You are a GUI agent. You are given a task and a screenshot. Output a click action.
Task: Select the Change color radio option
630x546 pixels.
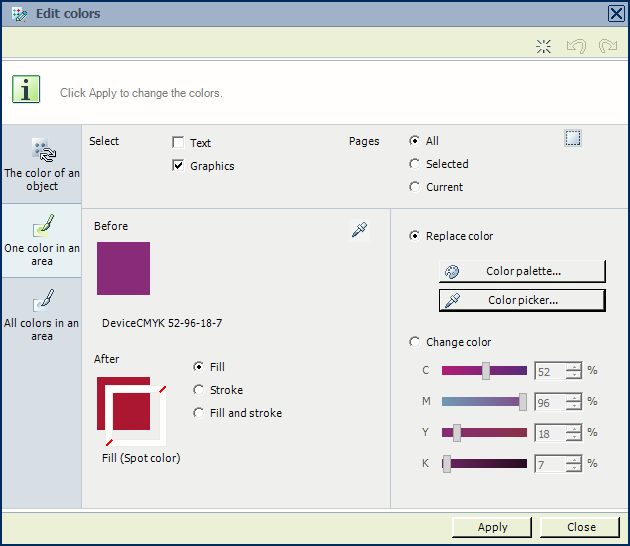pos(414,342)
